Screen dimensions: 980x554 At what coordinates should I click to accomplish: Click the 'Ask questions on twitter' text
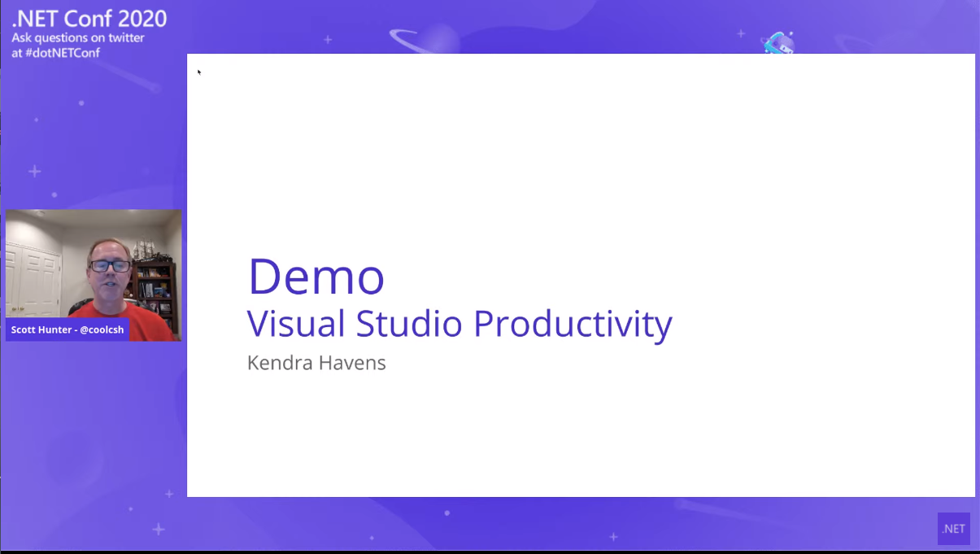tap(78, 38)
